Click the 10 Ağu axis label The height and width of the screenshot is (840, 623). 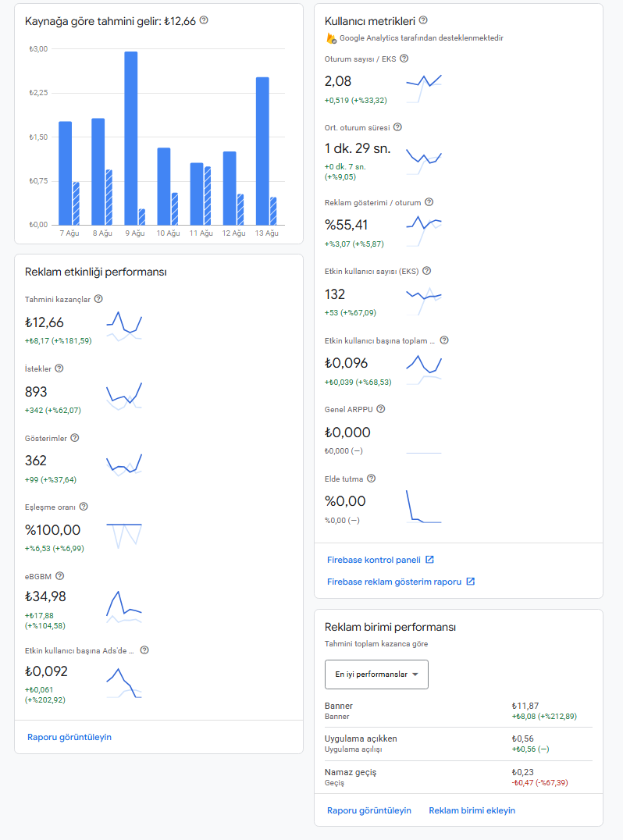[168, 233]
